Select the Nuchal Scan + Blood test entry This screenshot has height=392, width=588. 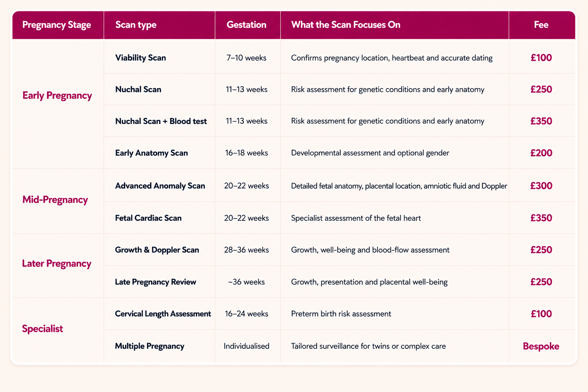[161, 121]
